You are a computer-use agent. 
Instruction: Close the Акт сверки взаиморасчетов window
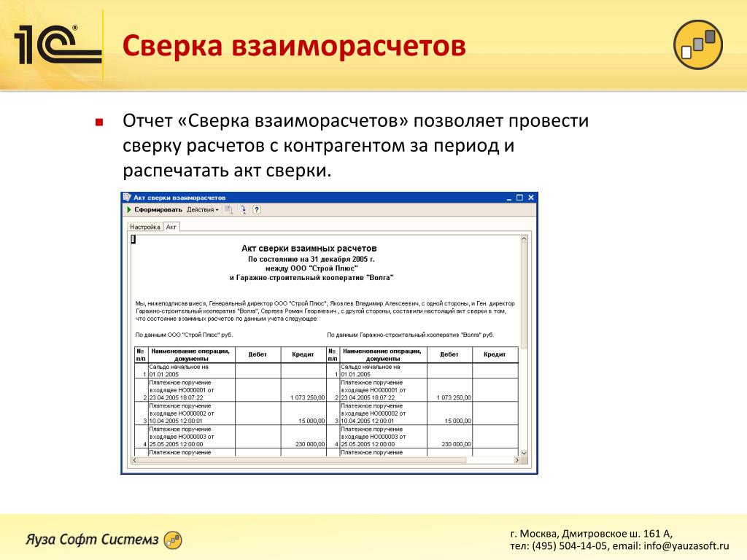pos(531,198)
